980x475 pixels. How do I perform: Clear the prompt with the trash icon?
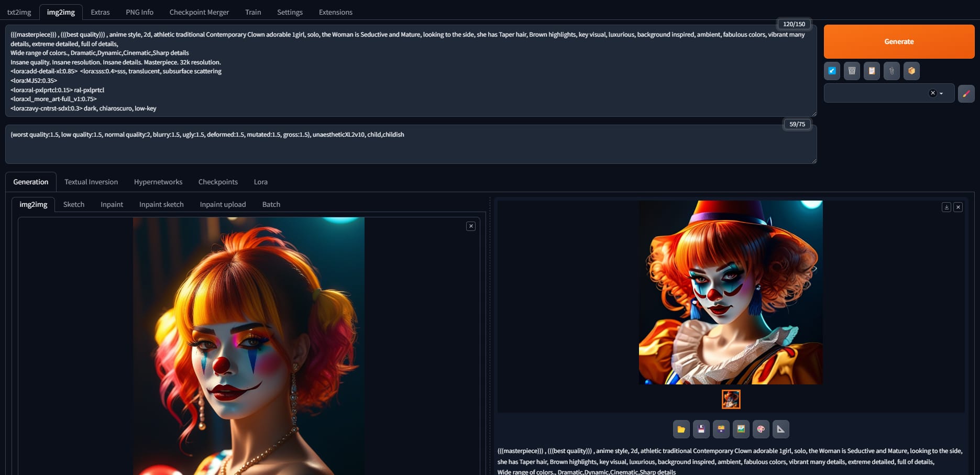pos(852,71)
